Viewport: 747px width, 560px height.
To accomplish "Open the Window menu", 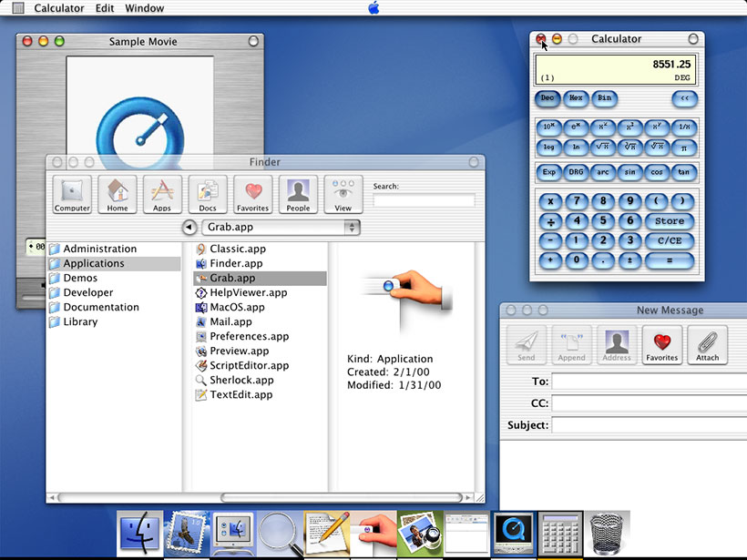I will pyautogui.click(x=144, y=7).
